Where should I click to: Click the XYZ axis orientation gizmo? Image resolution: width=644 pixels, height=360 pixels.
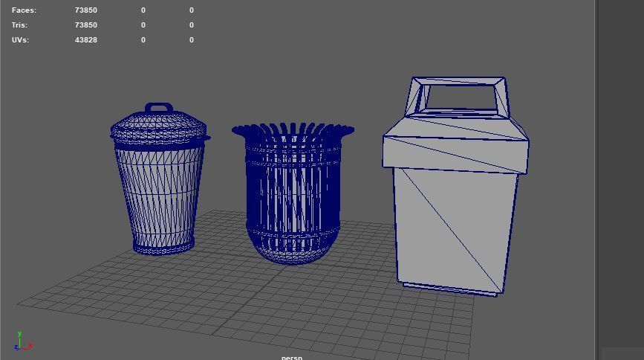pos(22,341)
